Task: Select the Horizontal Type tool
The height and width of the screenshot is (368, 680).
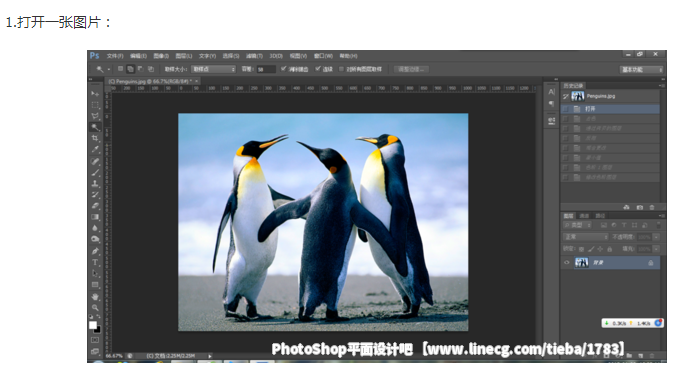Action: [95, 262]
